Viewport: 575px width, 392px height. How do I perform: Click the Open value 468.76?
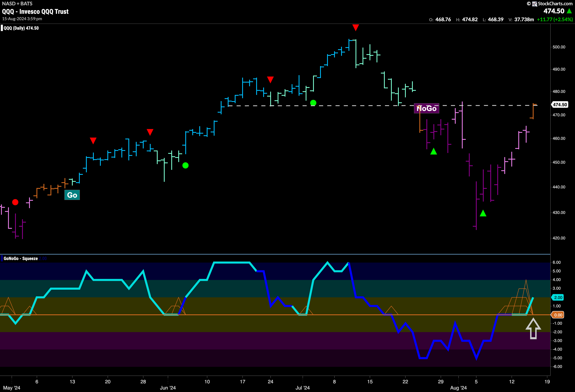[443, 19]
